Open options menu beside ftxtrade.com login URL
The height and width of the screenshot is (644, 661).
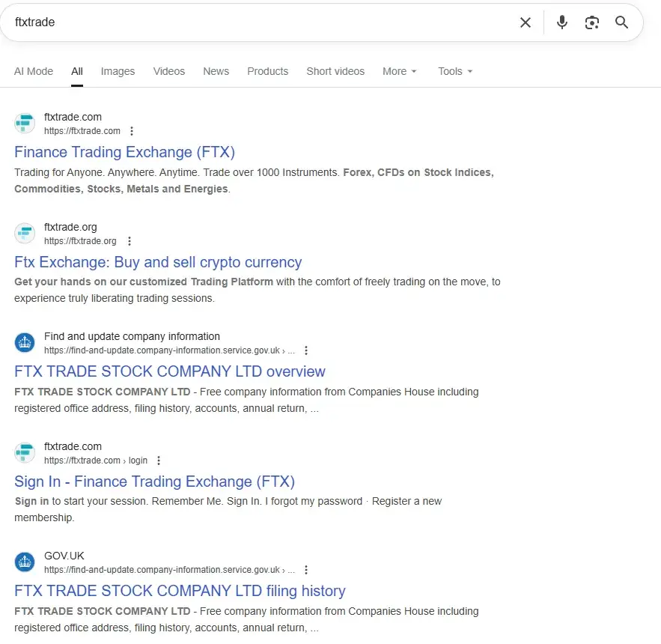(x=159, y=461)
